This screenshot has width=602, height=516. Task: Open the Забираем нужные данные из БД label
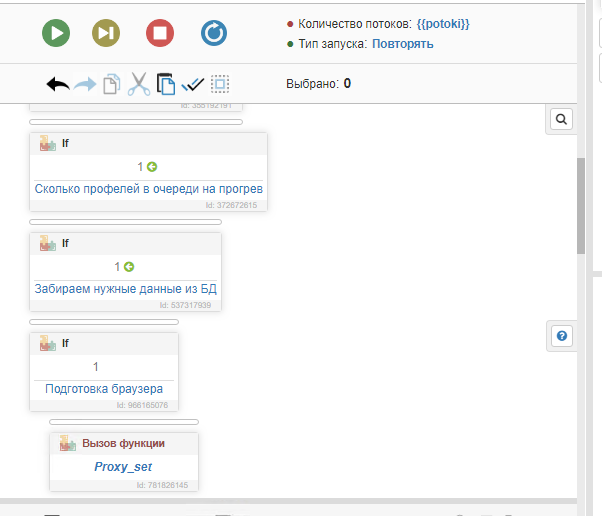(126, 288)
